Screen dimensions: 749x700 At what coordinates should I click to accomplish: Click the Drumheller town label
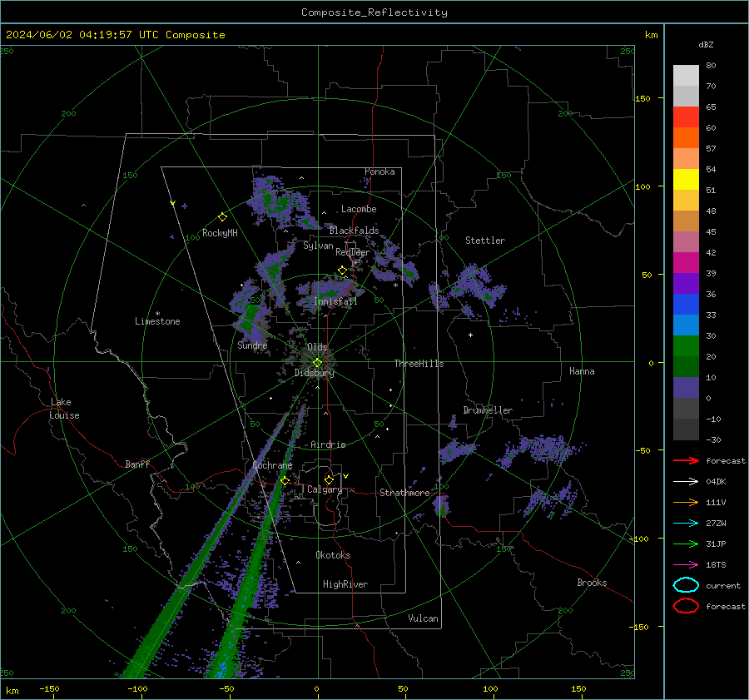point(488,410)
